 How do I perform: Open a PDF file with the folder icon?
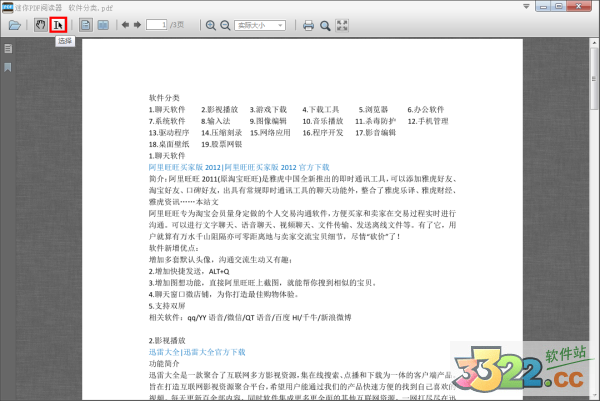point(15,26)
